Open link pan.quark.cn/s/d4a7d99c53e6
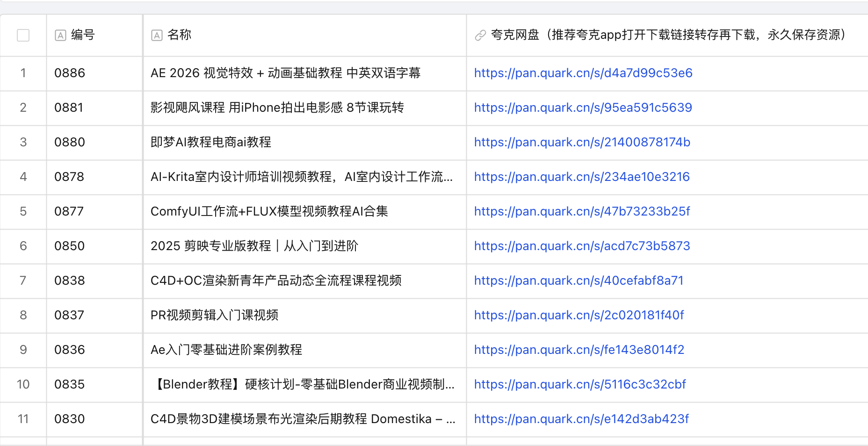This screenshot has height=446, width=868. (583, 73)
